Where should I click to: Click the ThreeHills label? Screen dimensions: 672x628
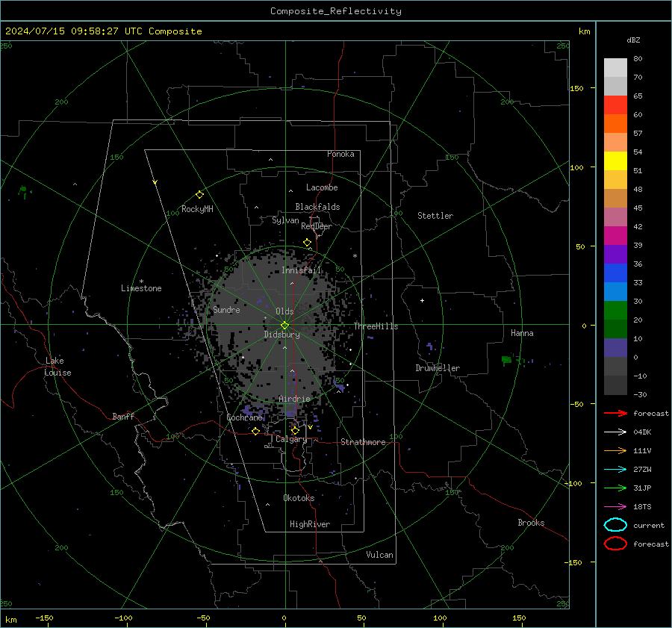point(376,326)
